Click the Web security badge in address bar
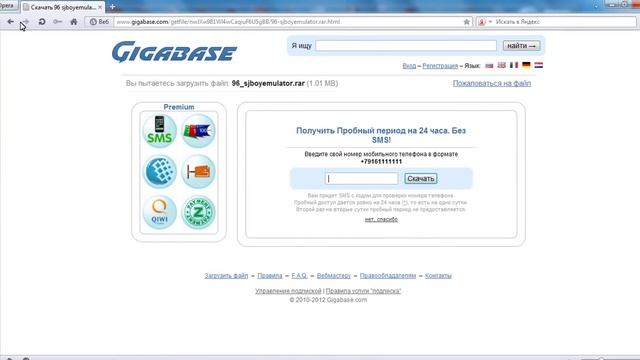 [x=99, y=22]
